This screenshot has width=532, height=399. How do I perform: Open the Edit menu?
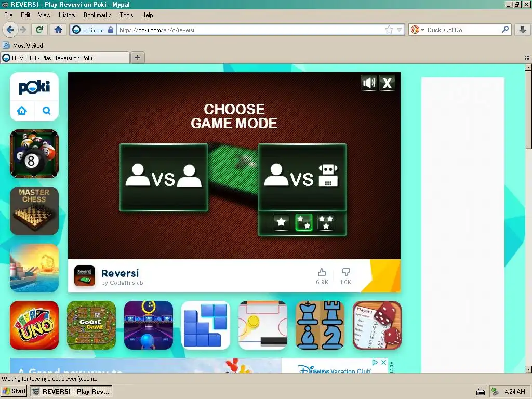[x=25, y=15]
